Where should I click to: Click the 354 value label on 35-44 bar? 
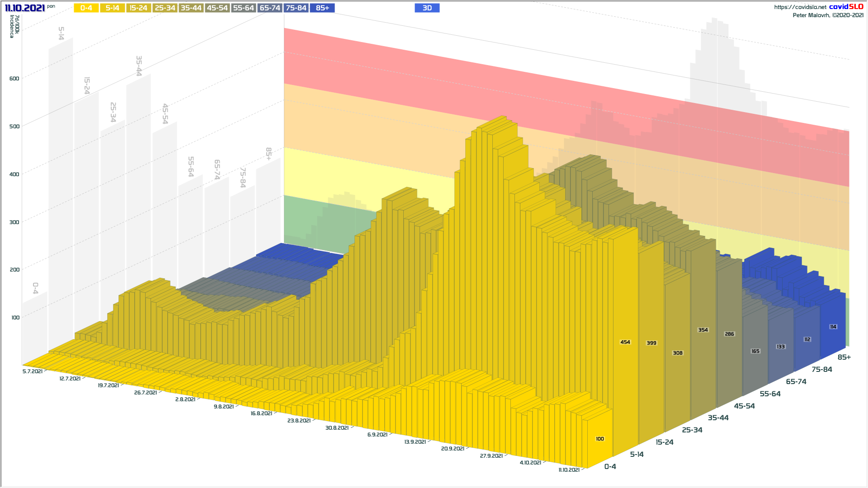tap(703, 330)
